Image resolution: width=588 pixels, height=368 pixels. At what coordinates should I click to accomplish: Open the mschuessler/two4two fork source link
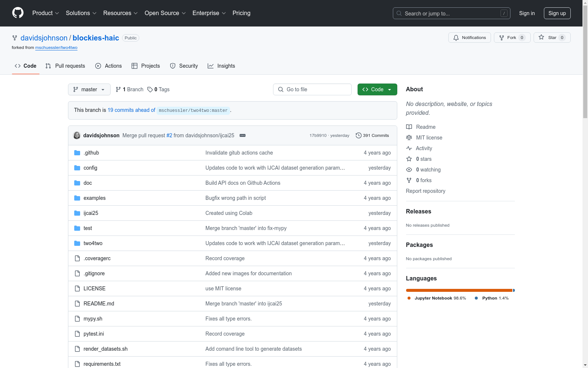[56, 47]
